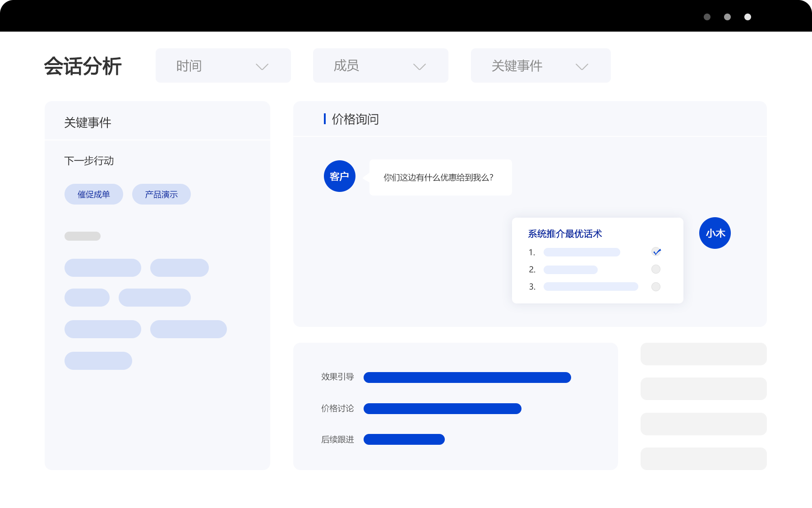Click the 效果引导 progress bar
812x508 pixels.
[467, 378]
